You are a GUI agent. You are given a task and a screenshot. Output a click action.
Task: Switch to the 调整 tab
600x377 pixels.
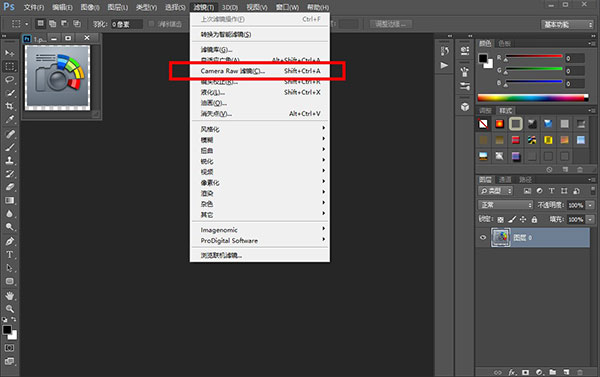[x=485, y=111]
